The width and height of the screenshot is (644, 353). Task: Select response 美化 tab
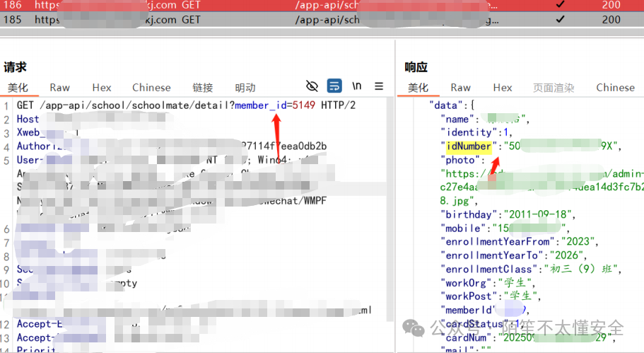(x=418, y=88)
